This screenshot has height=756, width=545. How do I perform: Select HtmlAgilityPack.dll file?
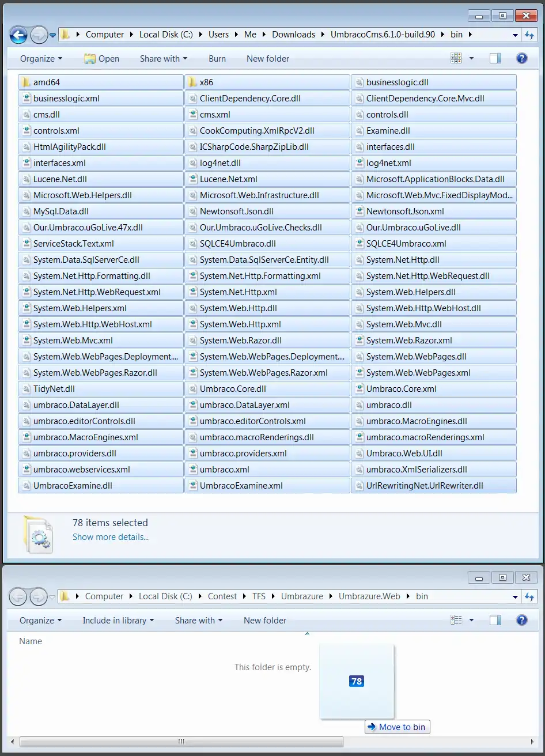[x=101, y=147]
